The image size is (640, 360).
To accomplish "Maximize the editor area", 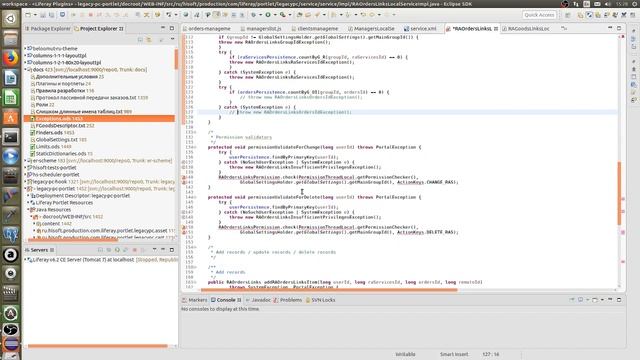I will [x=619, y=28].
